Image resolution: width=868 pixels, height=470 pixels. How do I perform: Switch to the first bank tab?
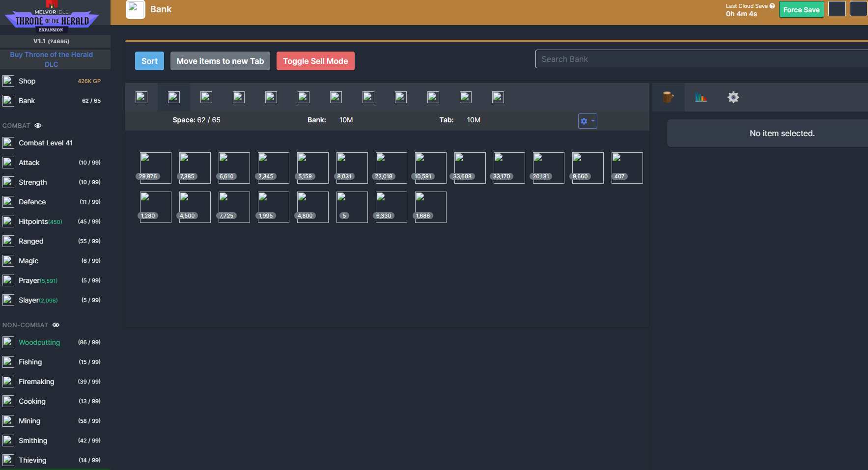[x=141, y=97]
